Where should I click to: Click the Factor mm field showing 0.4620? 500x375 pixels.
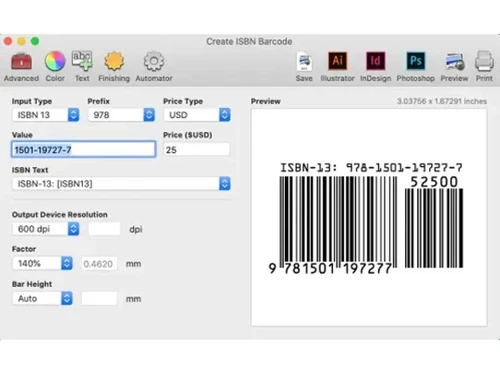coord(99,264)
